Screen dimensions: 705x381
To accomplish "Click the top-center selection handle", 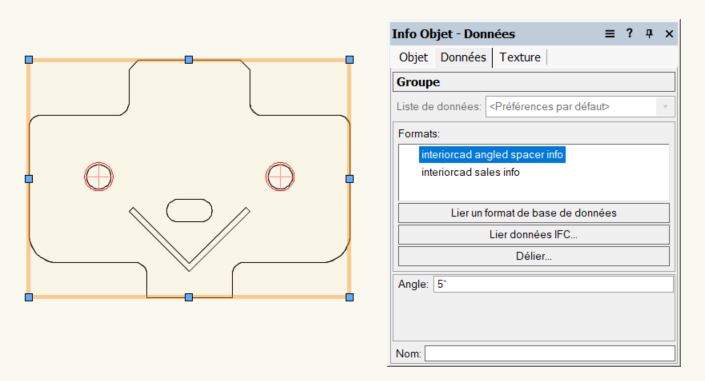I will click(x=189, y=60).
